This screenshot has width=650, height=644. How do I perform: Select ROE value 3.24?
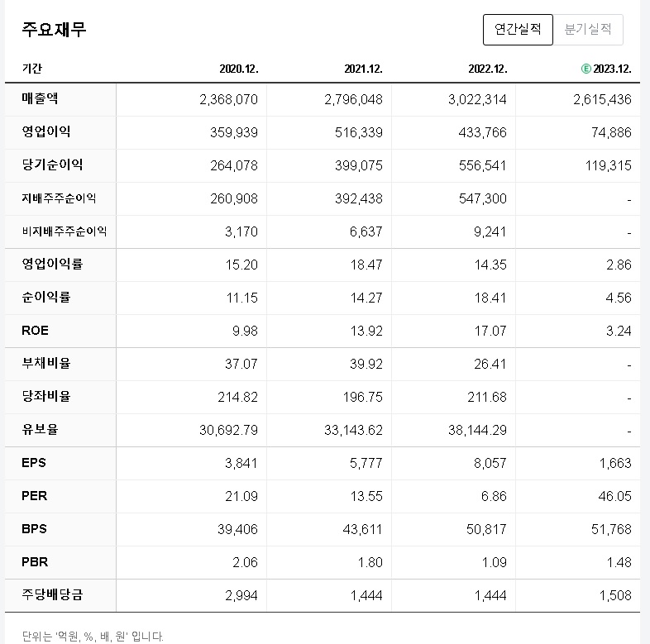619,332
